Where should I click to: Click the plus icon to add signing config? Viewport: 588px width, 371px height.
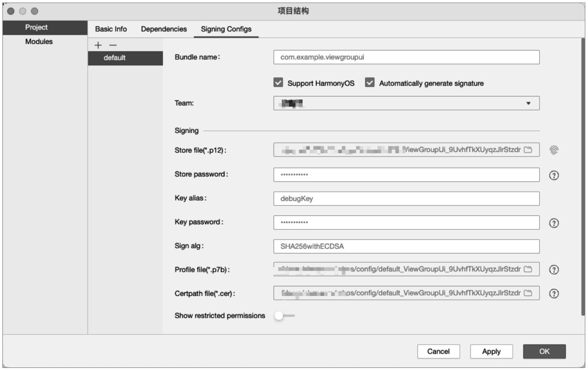click(x=98, y=45)
